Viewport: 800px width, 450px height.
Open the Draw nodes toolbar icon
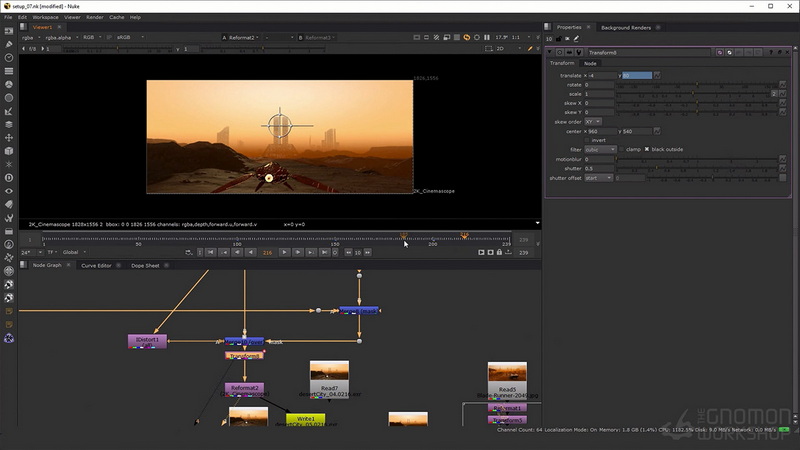click(9, 44)
